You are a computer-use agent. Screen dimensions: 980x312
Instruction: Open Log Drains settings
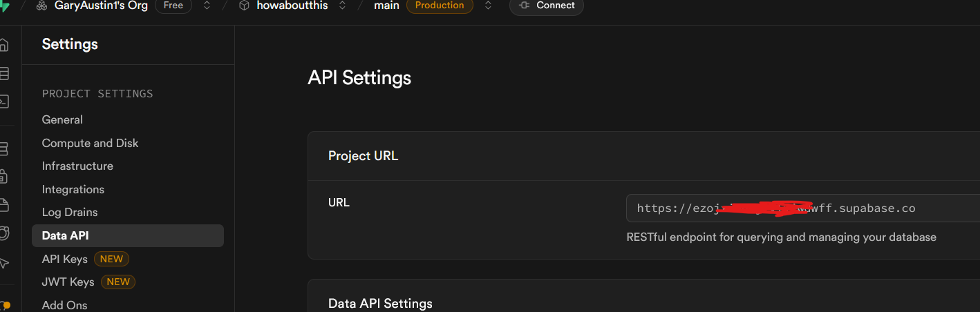coord(70,212)
